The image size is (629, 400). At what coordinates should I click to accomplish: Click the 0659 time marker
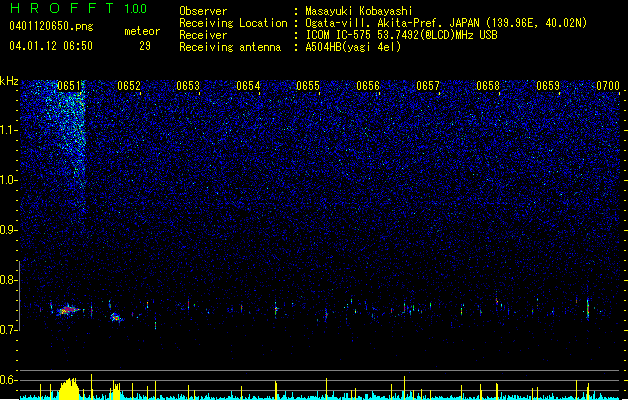point(548,86)
